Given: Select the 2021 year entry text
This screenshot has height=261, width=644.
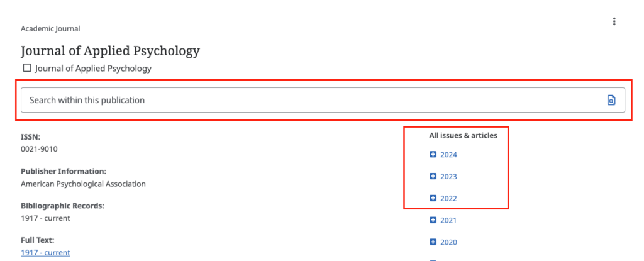Looking at the screenshot, I should click(x=449, y=220).
